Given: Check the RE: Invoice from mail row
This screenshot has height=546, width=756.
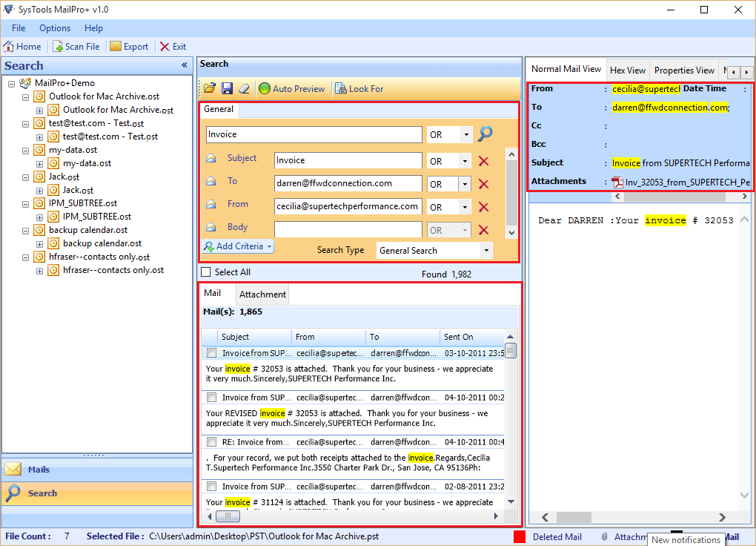Looking at the screenshot, I should tap(211, 441).
